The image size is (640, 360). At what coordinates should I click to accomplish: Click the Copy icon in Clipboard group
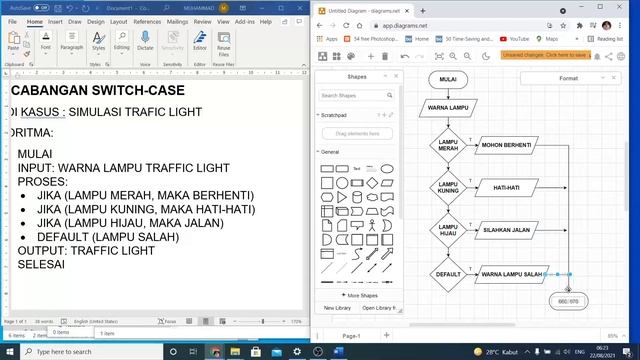[x=27, y=44]
